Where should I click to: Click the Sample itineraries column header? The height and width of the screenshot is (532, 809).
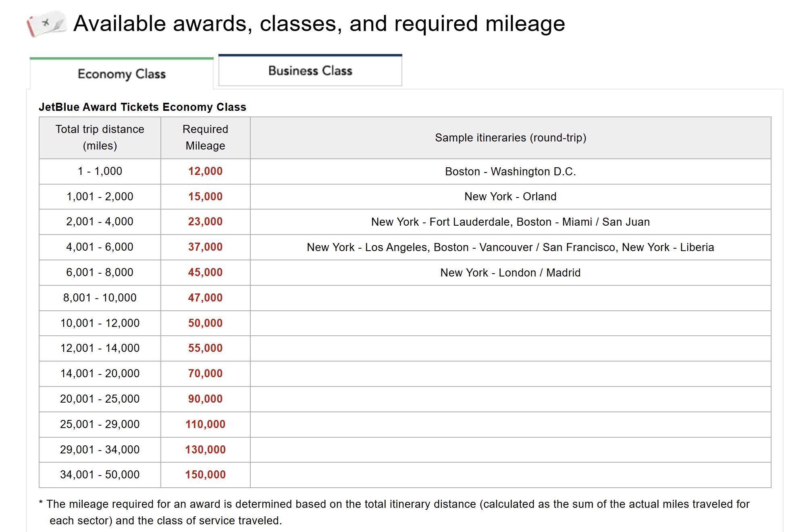pyautogui.click(x=510, y=138)
